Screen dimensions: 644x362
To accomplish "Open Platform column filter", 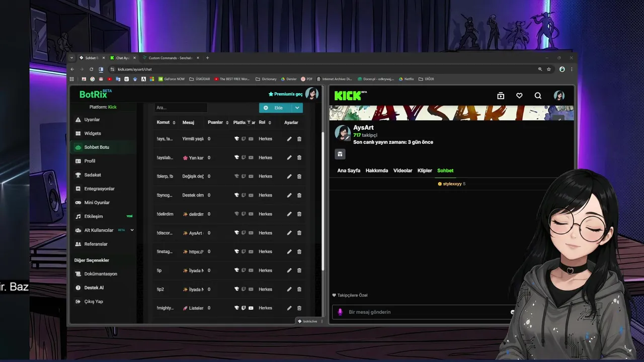I will [249, 122].
